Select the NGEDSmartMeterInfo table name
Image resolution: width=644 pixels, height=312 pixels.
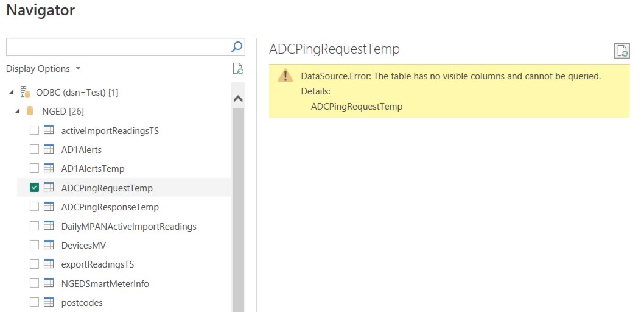(105, 283)
